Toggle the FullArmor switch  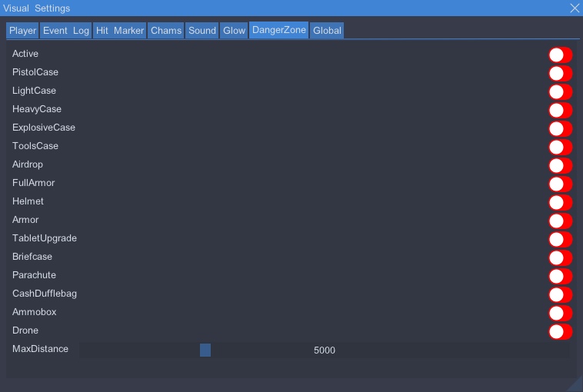561,184
